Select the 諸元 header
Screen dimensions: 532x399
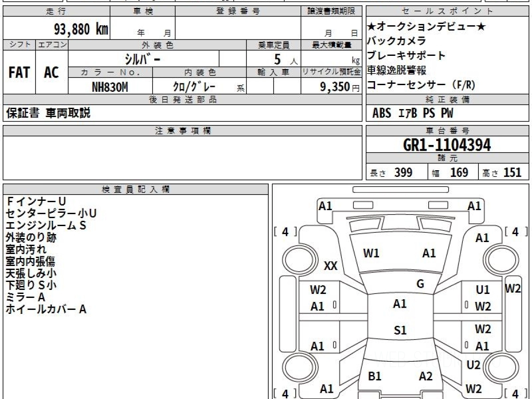coord(448,159)
